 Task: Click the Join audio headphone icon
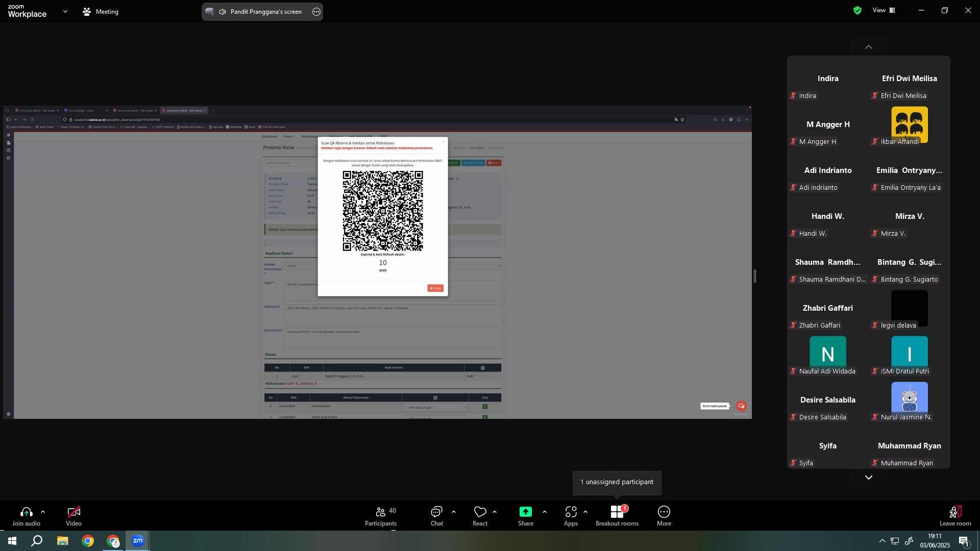26,512
